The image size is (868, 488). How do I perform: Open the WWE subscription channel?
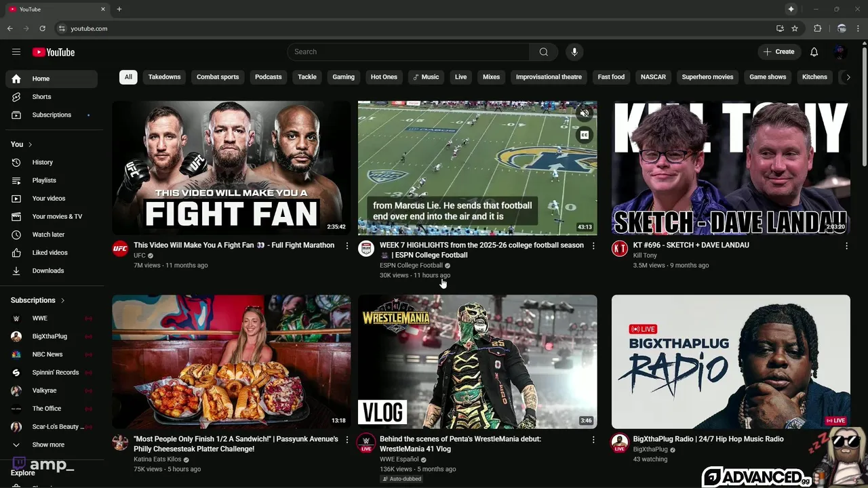pos(52,319)
